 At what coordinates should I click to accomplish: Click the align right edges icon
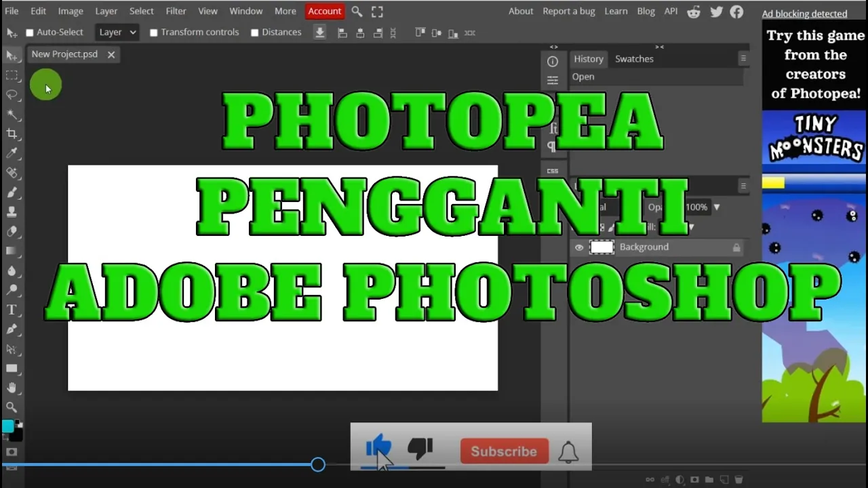(x=378, y=33)
